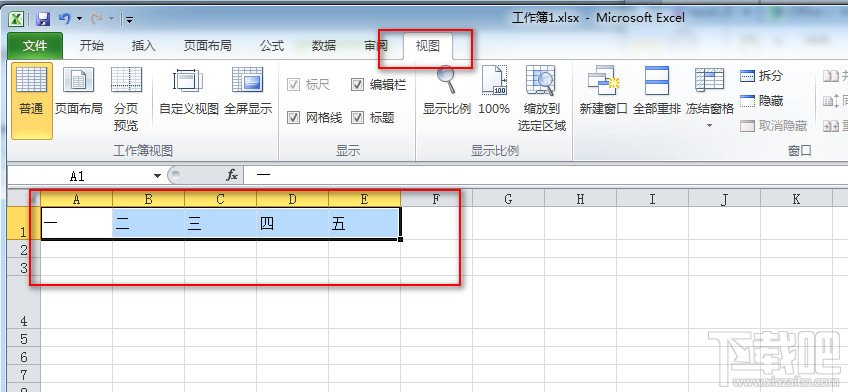Click the fx insert function icon
Viewport: 848px width, 392px height.
click(x=231, y=175)
